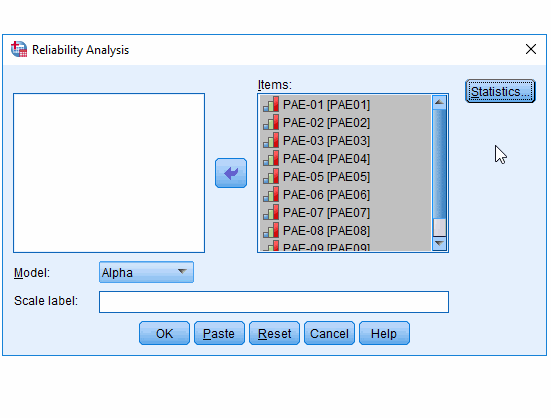Click the move-variable arrow button
This screenshot has width=551, height=418.
[x=231, y=173]
